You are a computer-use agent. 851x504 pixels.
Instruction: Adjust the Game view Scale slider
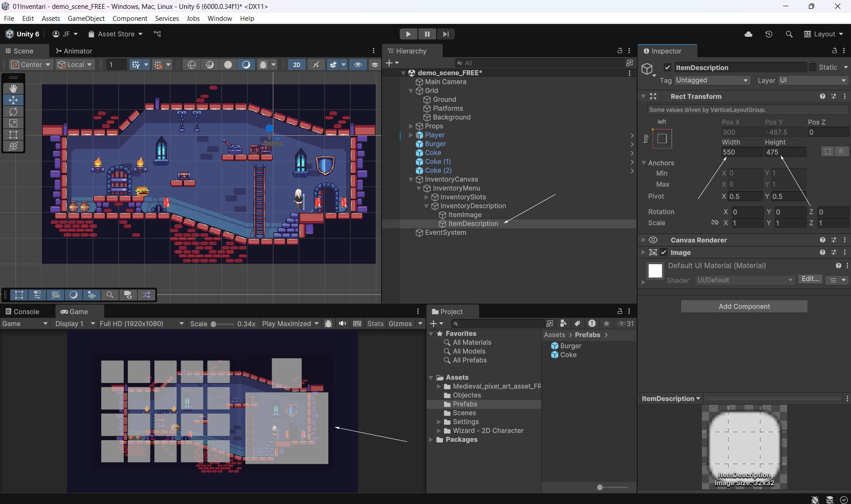tap(213, 324)
